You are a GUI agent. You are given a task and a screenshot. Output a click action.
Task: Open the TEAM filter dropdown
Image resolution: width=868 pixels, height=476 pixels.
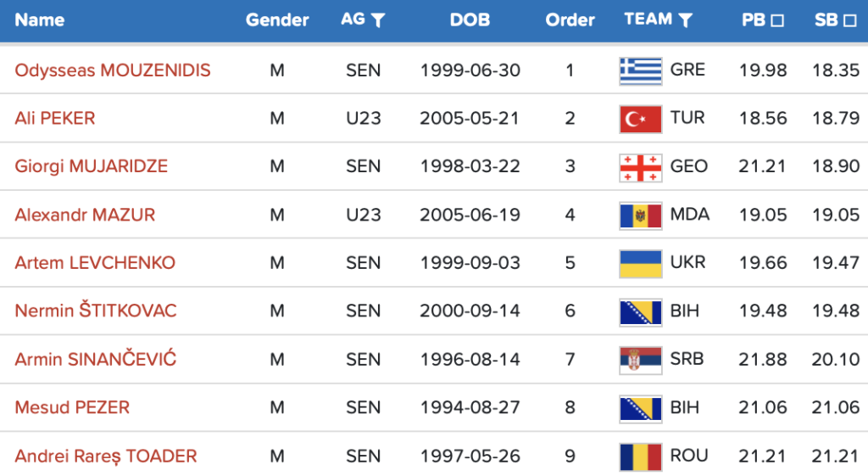[x=686, y=20]
